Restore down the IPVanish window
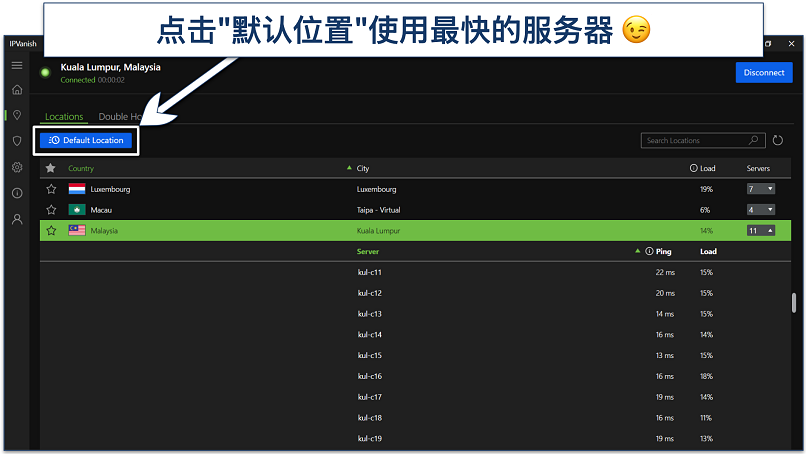 pos(768,44)
